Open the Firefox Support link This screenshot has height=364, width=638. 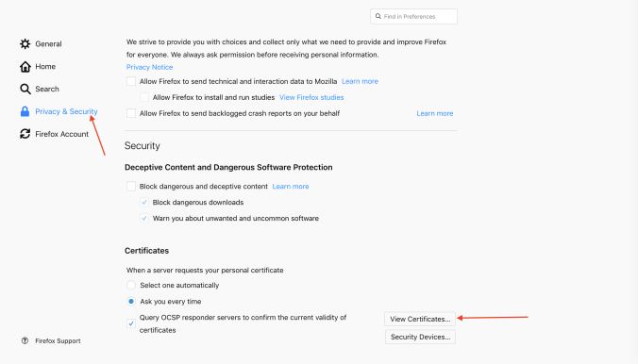tap(58, 340)
